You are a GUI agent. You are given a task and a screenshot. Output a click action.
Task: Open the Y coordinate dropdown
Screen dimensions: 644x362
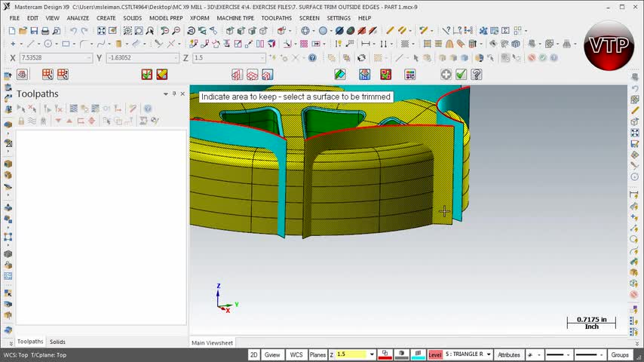176,58
